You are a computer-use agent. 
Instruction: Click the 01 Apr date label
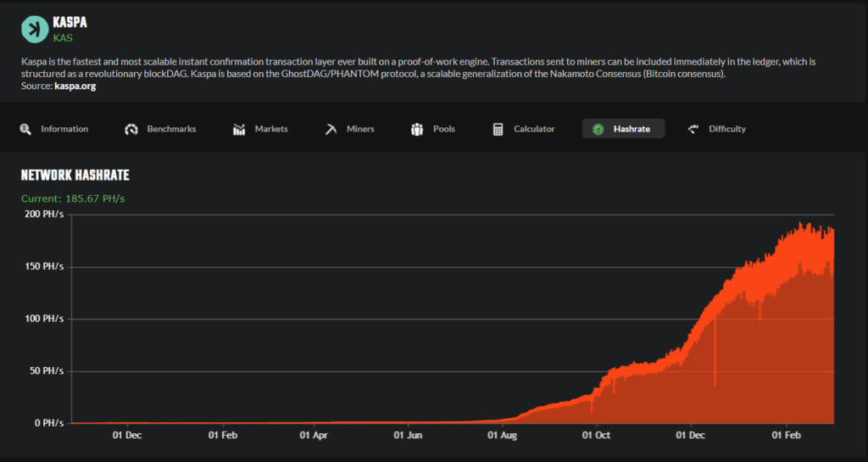(x=314, y=436)
